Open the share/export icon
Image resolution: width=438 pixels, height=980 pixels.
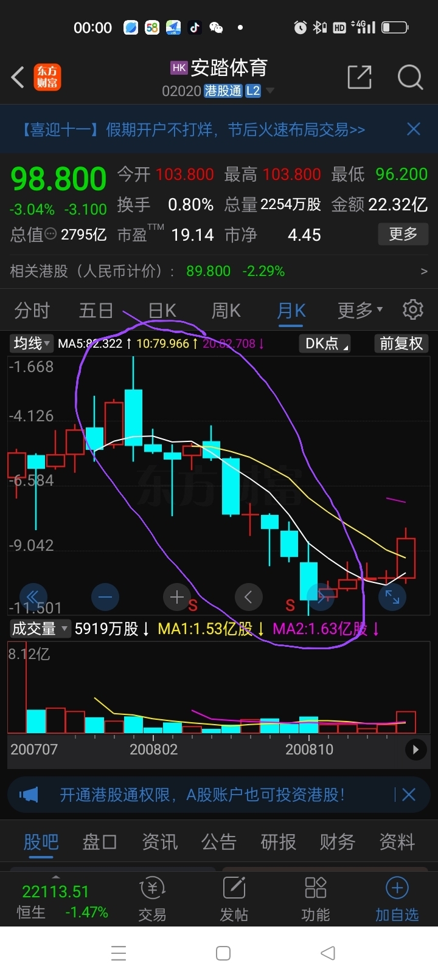pos(359,77)
